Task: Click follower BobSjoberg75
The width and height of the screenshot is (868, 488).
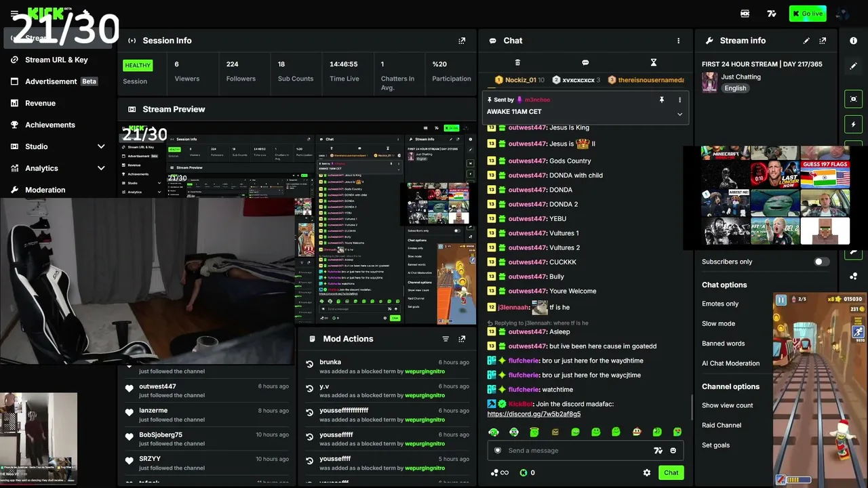Action: click(x=161, y=434)
